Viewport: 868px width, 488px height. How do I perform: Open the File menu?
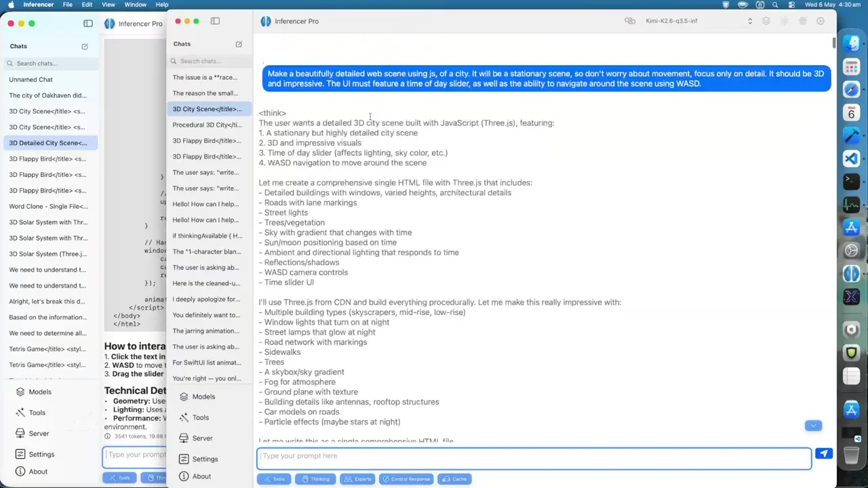pyautogui.click(x=68, y=5)
